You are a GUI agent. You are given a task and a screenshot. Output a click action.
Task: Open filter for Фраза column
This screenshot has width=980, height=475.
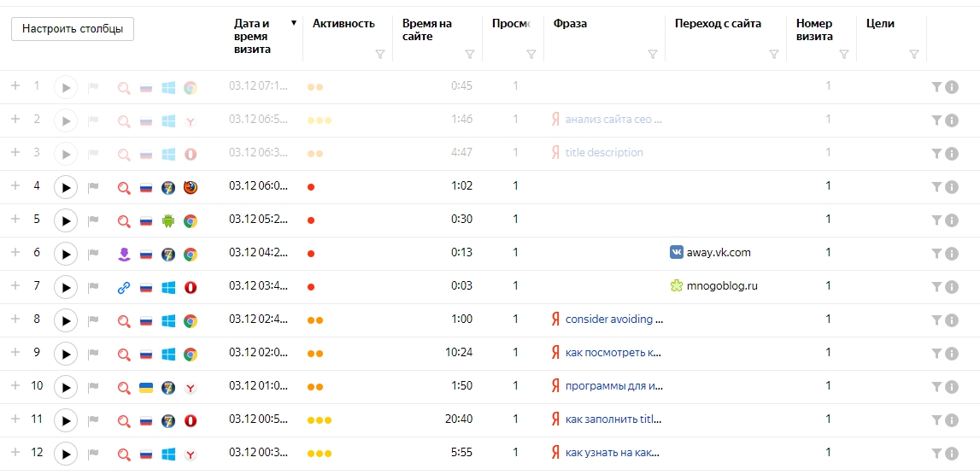(653, 55)
